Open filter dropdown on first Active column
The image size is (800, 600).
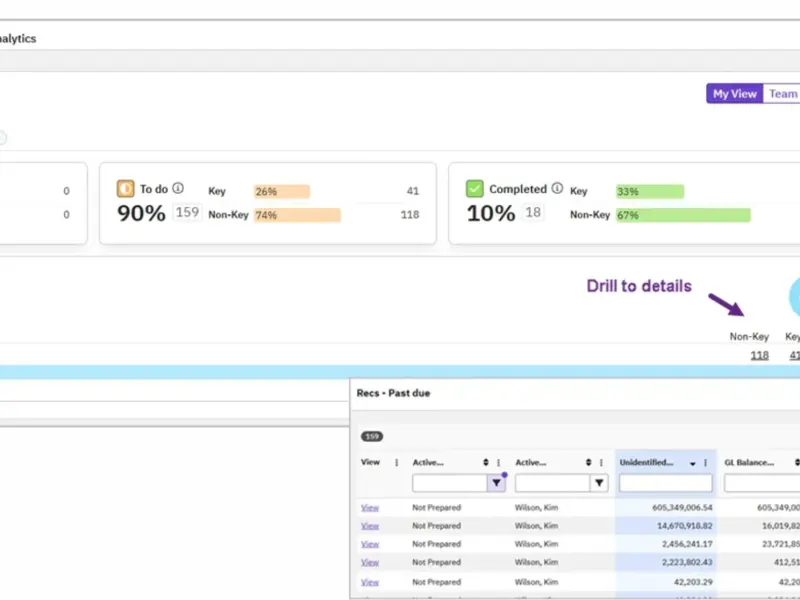pyautogui.click(x=496, y=483)
